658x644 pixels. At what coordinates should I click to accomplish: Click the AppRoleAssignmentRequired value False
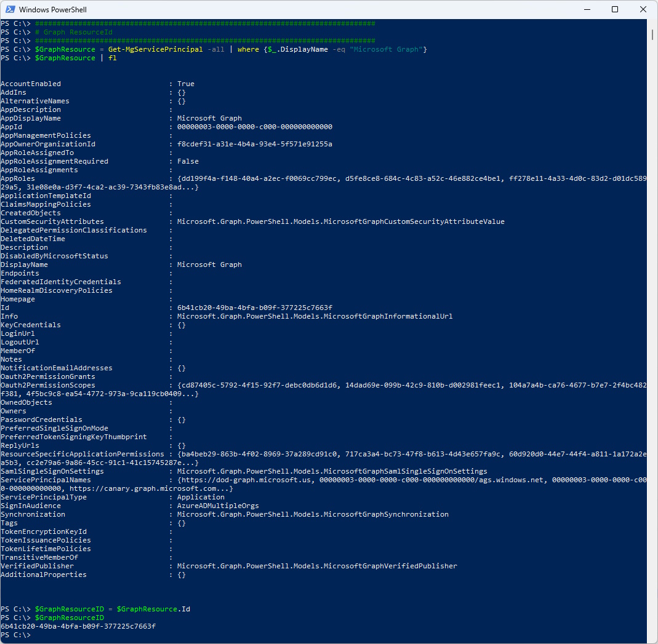point(188,161)
